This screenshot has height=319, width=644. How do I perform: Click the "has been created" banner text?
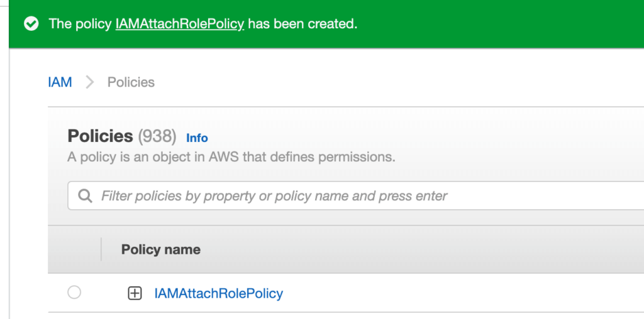click(302, 24)
